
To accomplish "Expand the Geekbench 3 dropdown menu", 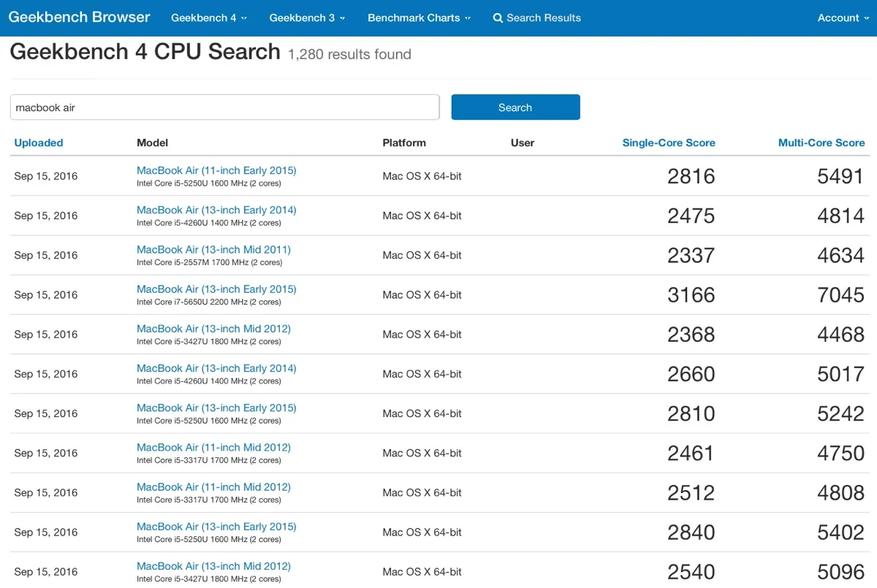I will [307, 18].
